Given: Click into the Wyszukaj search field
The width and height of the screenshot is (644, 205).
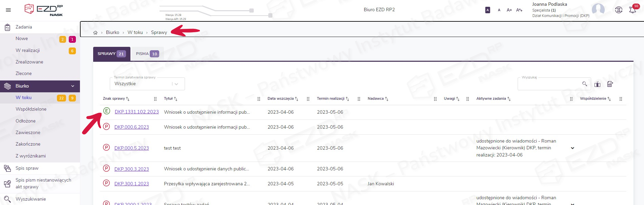Looking at the screenshot, I should [549, 84].
